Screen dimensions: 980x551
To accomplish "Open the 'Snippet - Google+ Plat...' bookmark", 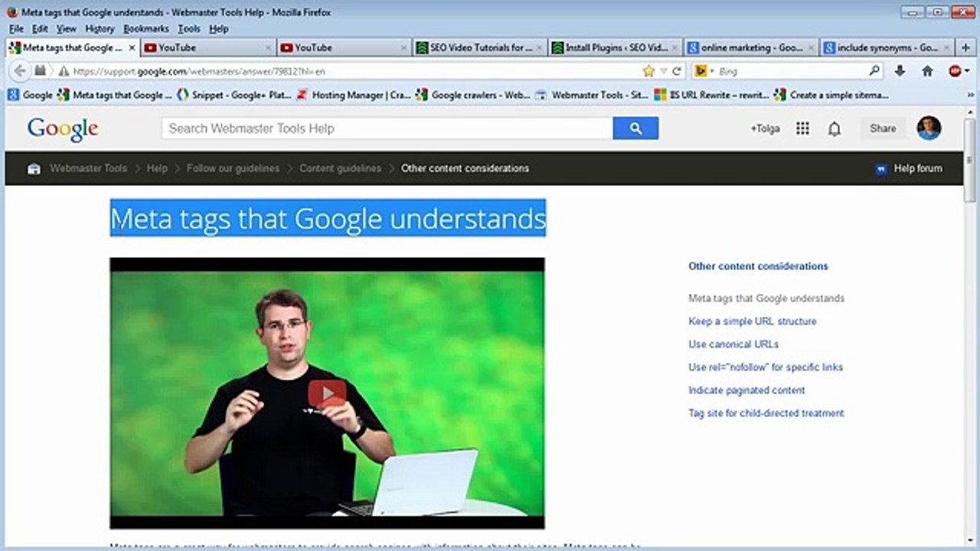I will point(233,95).
